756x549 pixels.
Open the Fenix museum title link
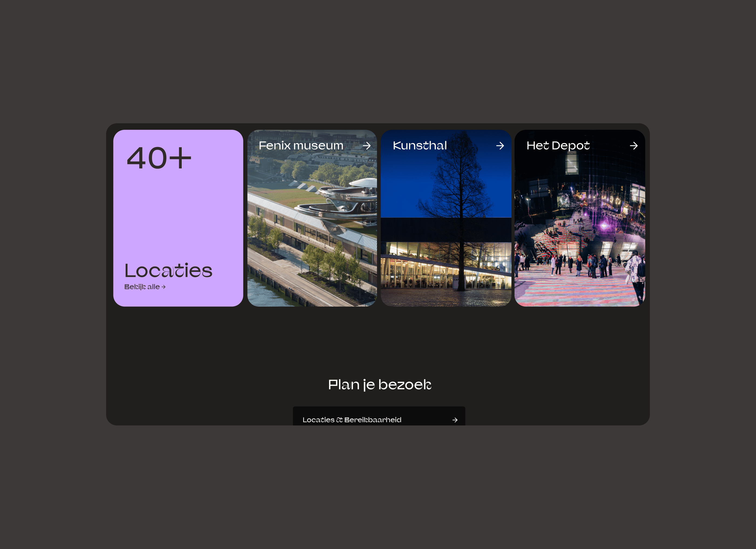coord(301,146)
